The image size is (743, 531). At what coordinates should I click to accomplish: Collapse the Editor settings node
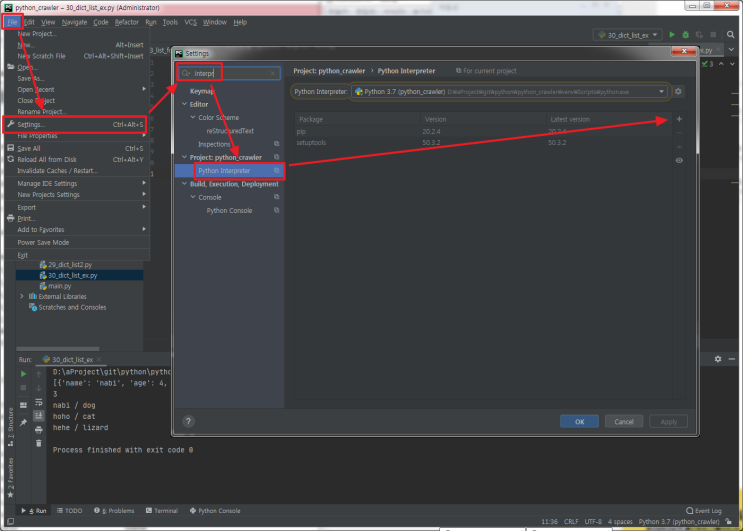(184, 104)
